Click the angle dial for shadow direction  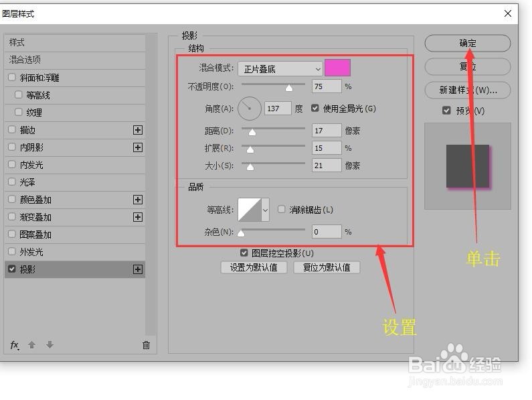(x=250, y=109)
